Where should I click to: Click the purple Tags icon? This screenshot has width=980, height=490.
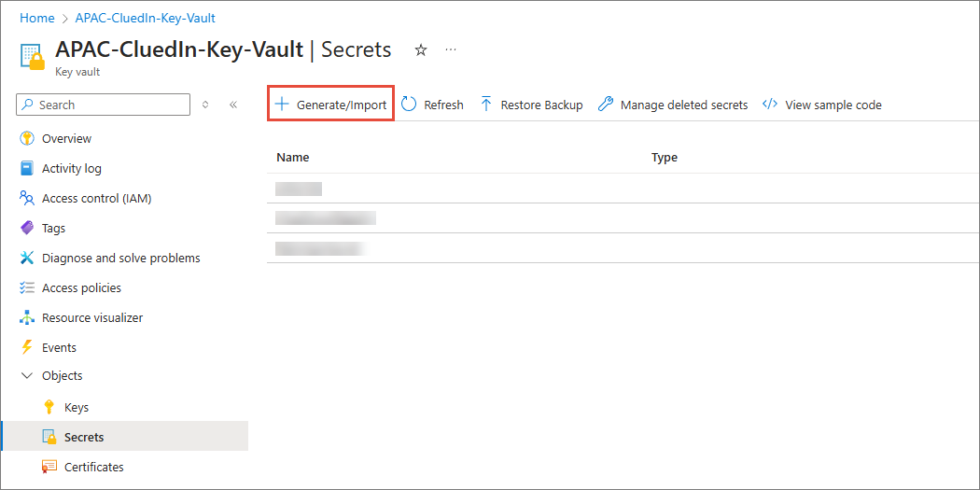26,228
